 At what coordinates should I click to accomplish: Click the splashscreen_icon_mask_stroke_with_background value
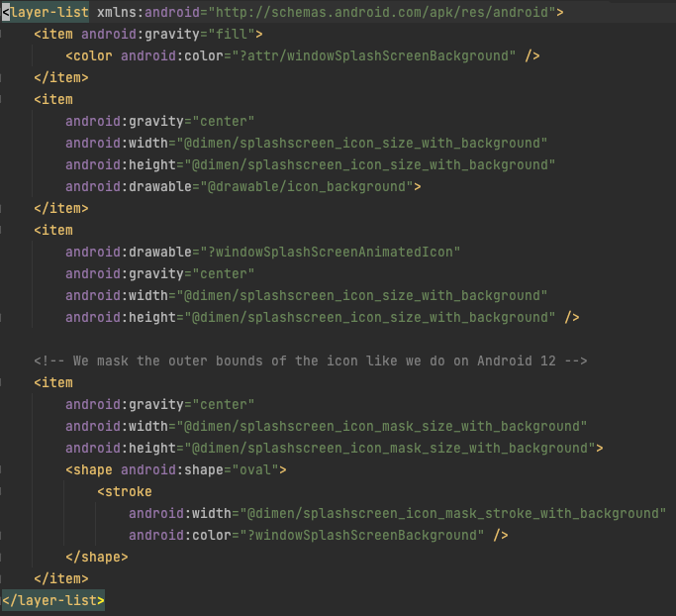[x=453, y=513]
